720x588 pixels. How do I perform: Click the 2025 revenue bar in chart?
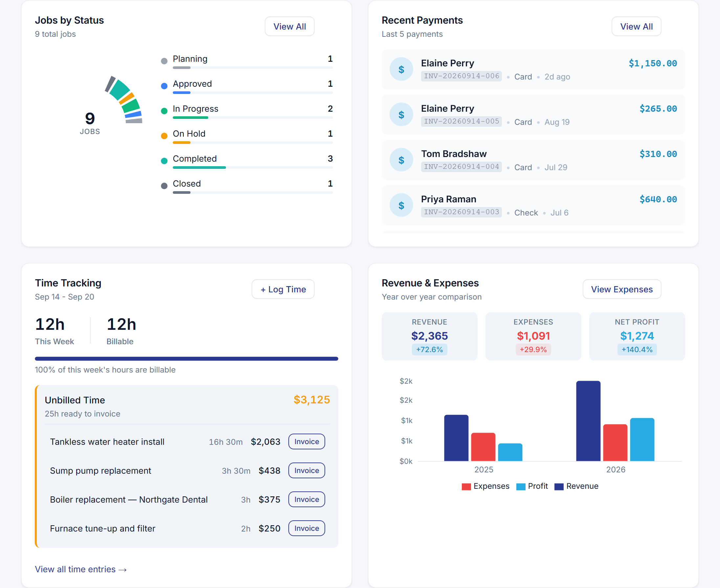(456, 438)
